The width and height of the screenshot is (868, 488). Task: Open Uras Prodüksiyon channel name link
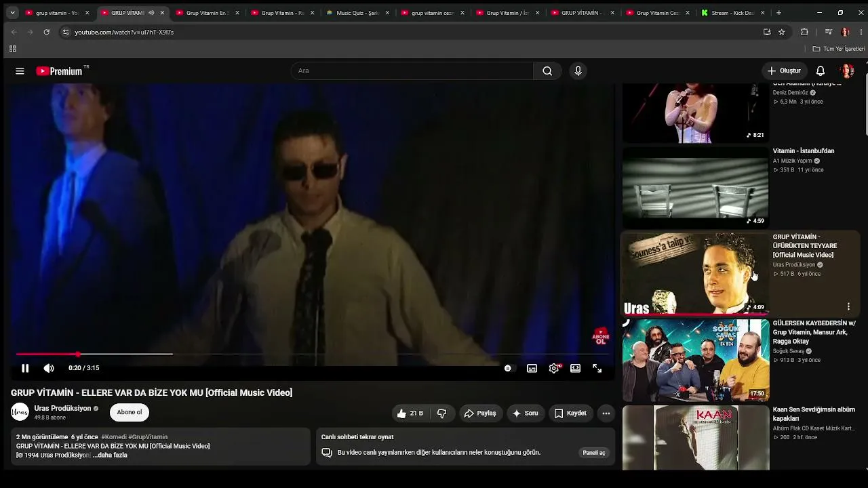62,409
